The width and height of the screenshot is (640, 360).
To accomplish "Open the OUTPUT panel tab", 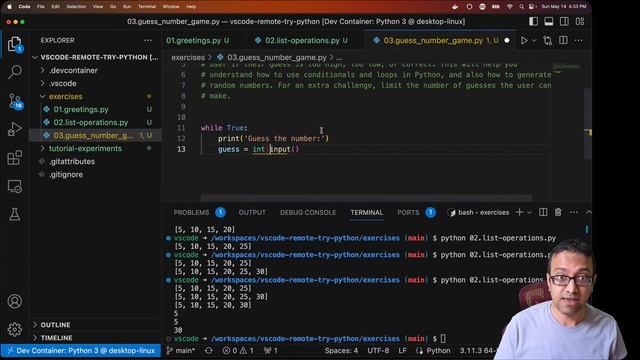I will click(x=252, y=213).
